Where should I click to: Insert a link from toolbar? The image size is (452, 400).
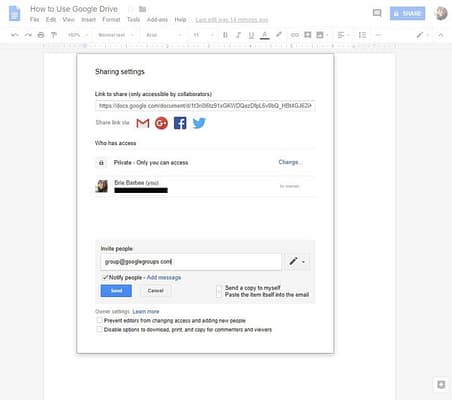[x=295, y=35]
